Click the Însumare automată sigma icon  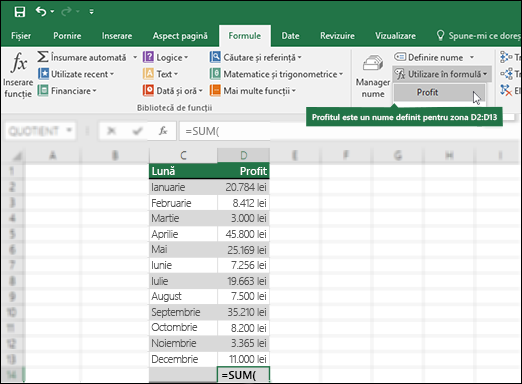click(x=43, y=57)
